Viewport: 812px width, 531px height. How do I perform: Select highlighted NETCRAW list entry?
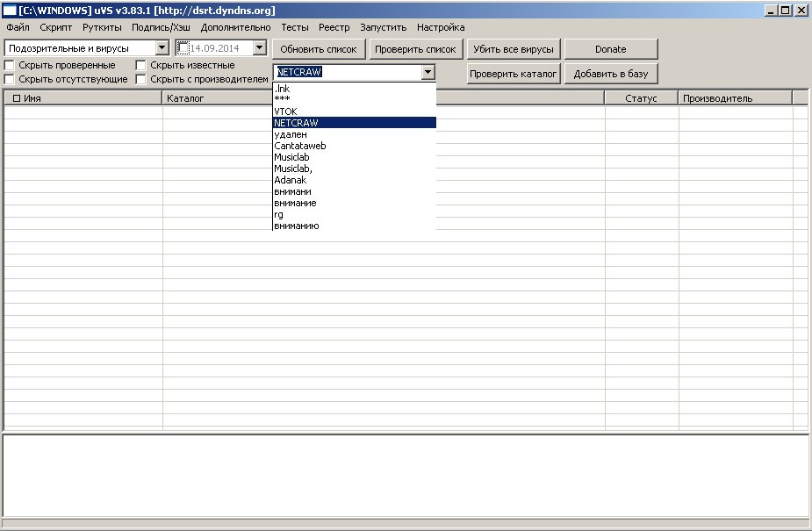(355, 123)
